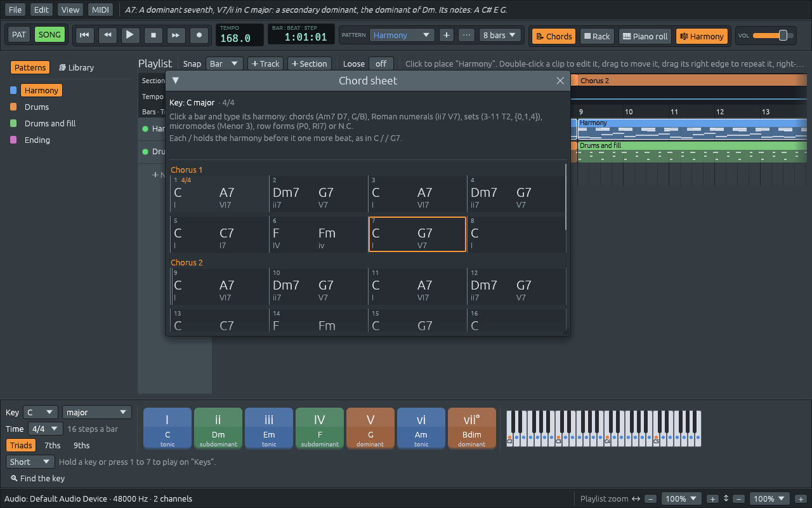Open the Edit menu

click(x=41, y=10)
